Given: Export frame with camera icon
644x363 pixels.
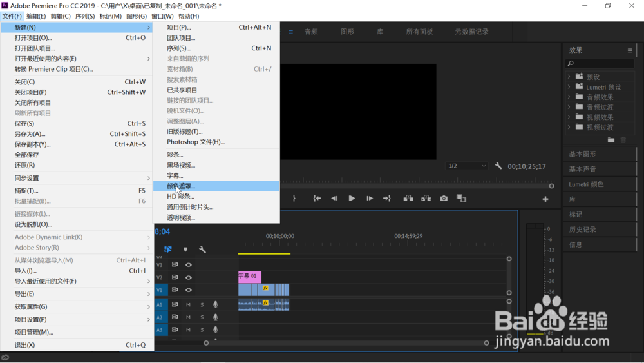Looking at the screenshot, I should coord(444,199).
